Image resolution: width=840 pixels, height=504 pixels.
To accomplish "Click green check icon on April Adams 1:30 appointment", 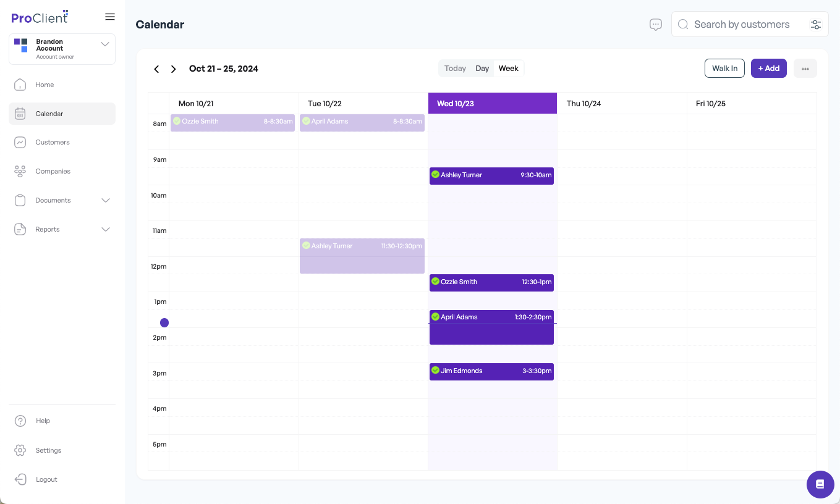I will coord(435,317).
